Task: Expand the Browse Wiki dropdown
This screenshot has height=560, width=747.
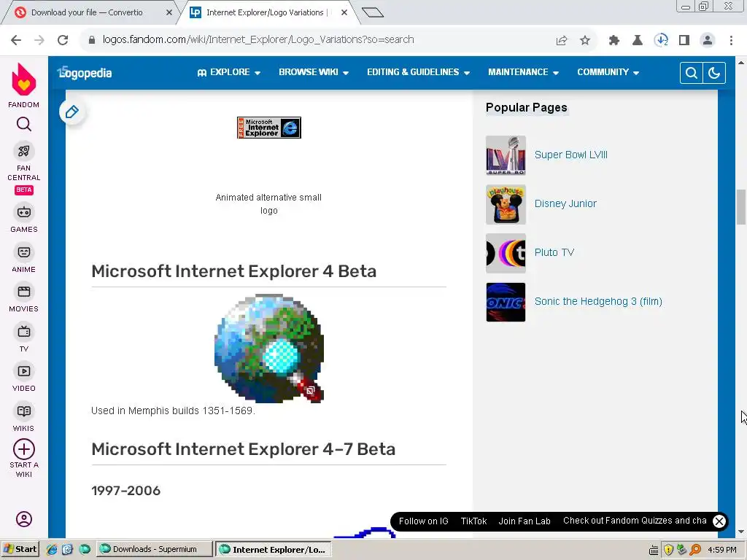Action: tap(314, 72)
